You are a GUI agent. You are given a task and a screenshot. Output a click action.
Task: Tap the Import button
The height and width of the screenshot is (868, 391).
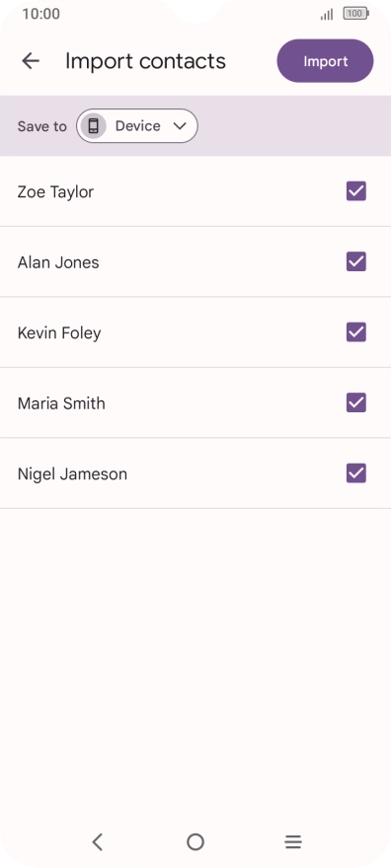coord(325,61)
